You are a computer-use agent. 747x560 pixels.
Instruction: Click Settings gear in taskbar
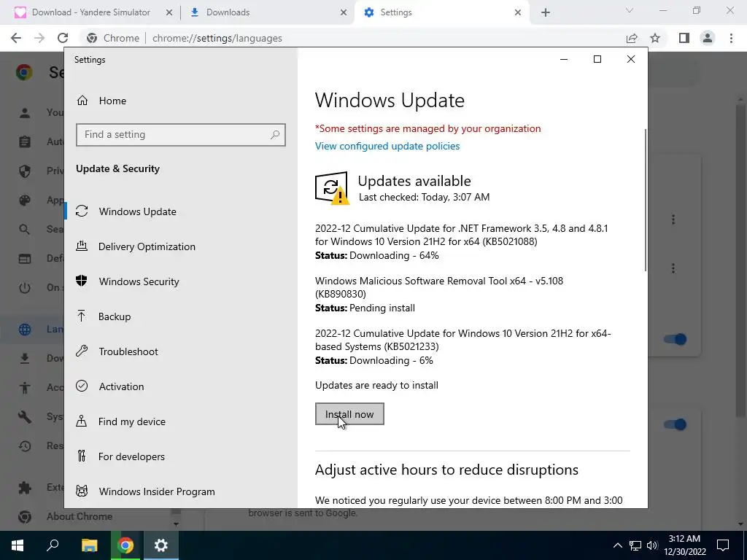[161, 545]
